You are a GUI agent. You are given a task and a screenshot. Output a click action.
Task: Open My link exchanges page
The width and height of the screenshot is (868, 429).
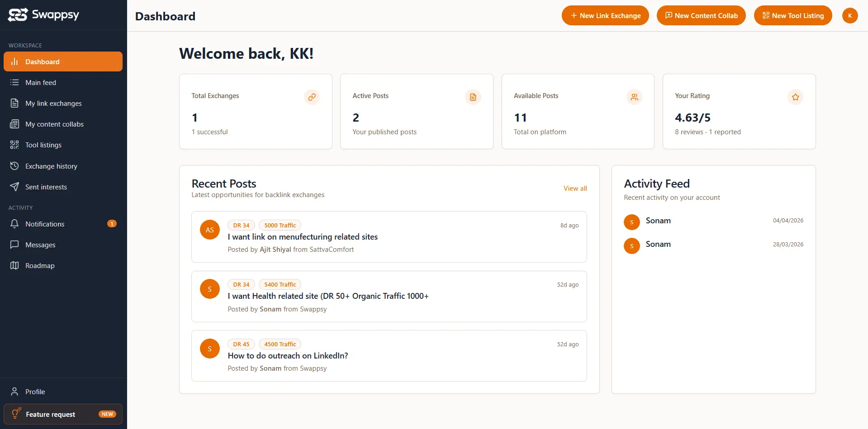(63, 103)
